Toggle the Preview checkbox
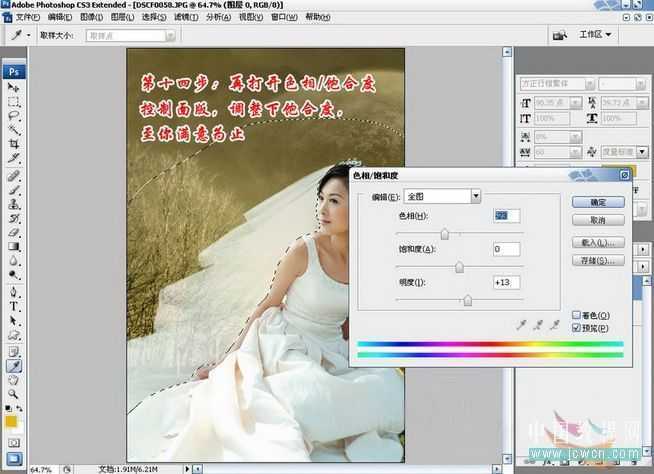The image size is (654, 474). click(x=576, y=328)
